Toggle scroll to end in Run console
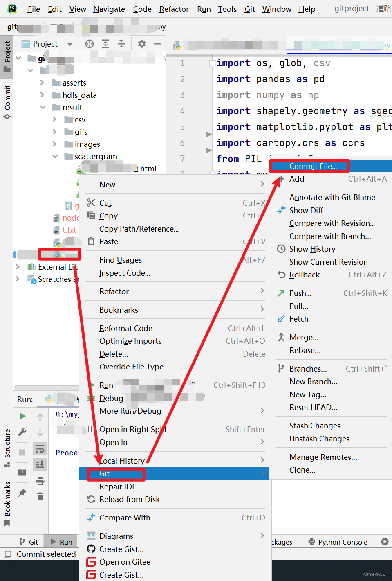 40,464
